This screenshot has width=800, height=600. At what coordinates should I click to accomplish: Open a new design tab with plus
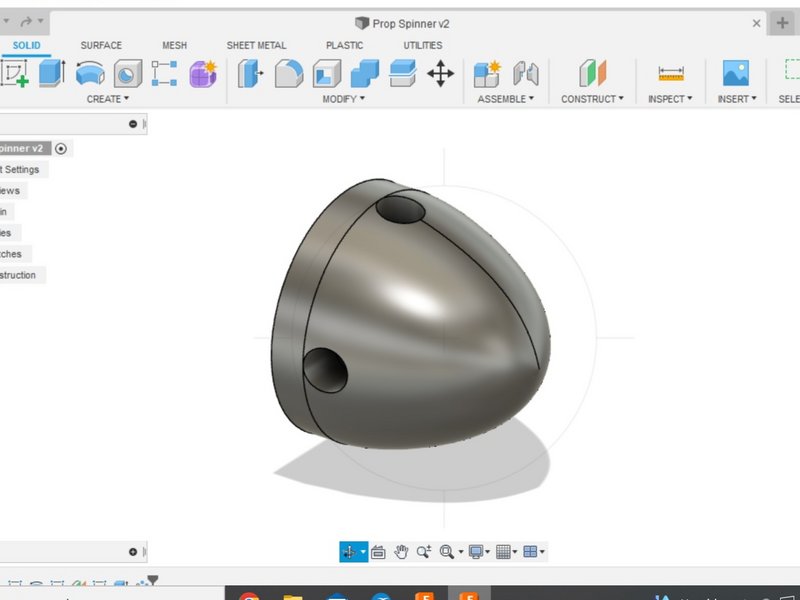[782, 23]
